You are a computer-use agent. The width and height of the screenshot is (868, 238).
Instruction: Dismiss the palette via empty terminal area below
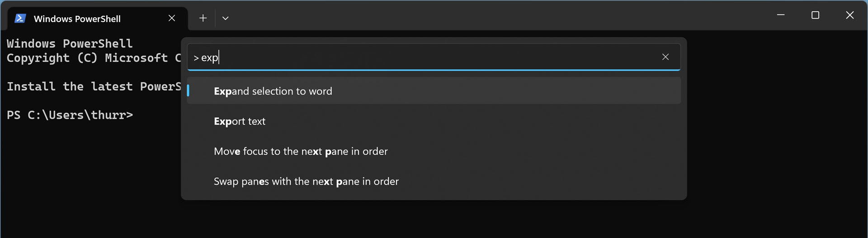click(434, 219)
